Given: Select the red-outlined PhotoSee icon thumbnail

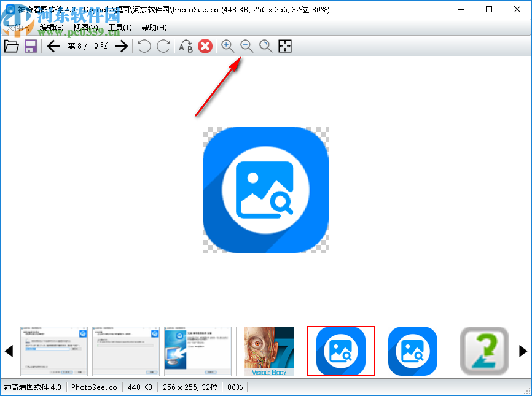Looking at the screenshot, I should point(342,351).
